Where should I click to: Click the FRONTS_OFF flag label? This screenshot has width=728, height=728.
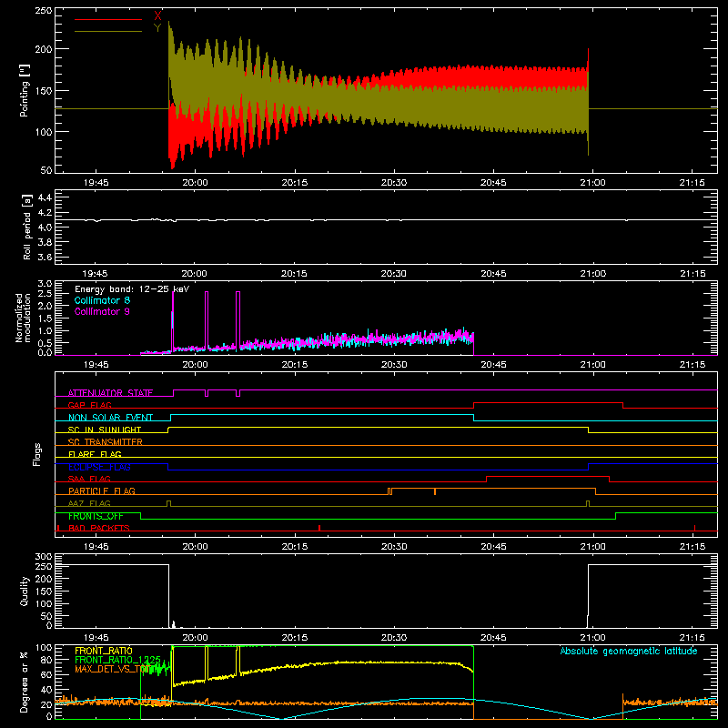click(96, 516)
